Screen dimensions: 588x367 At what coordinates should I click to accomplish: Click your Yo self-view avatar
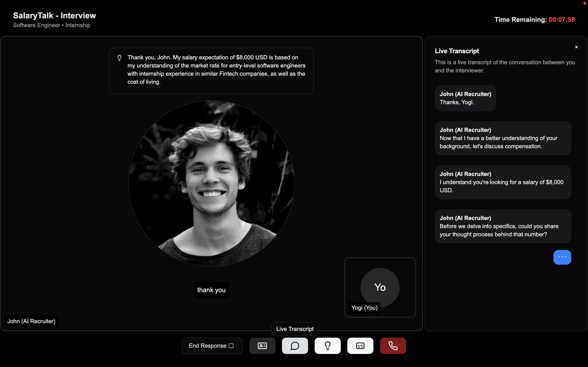(x=380, y=287)
